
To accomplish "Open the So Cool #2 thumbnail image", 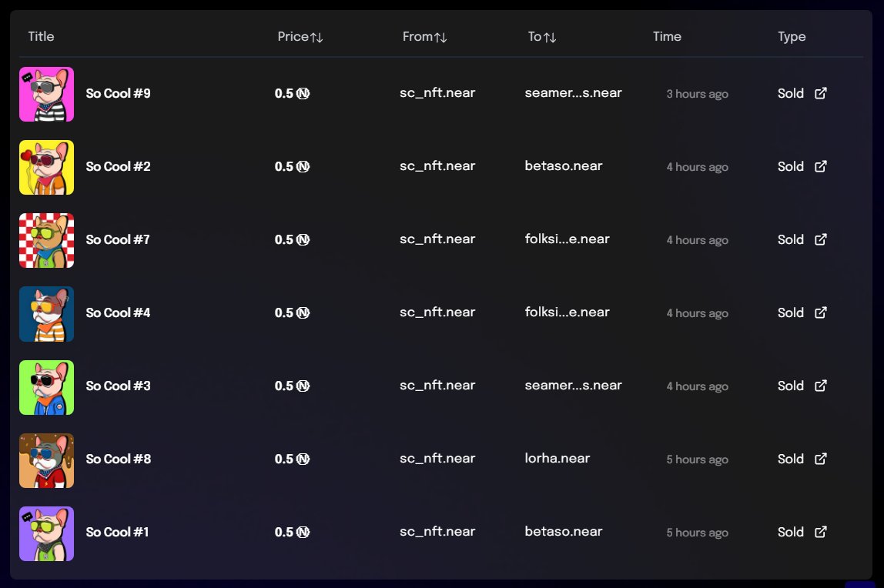I will (x=46, y=167).
